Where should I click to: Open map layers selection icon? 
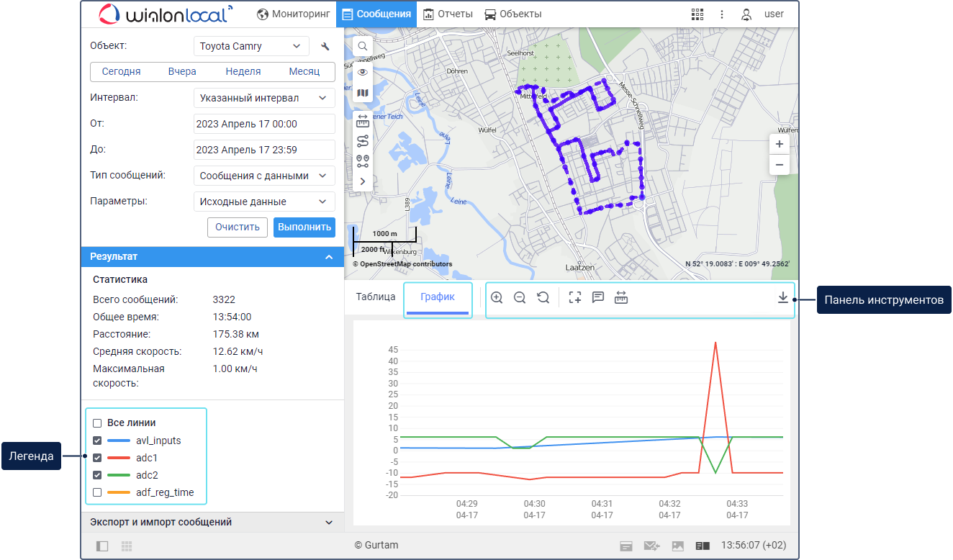click(363, 93)
